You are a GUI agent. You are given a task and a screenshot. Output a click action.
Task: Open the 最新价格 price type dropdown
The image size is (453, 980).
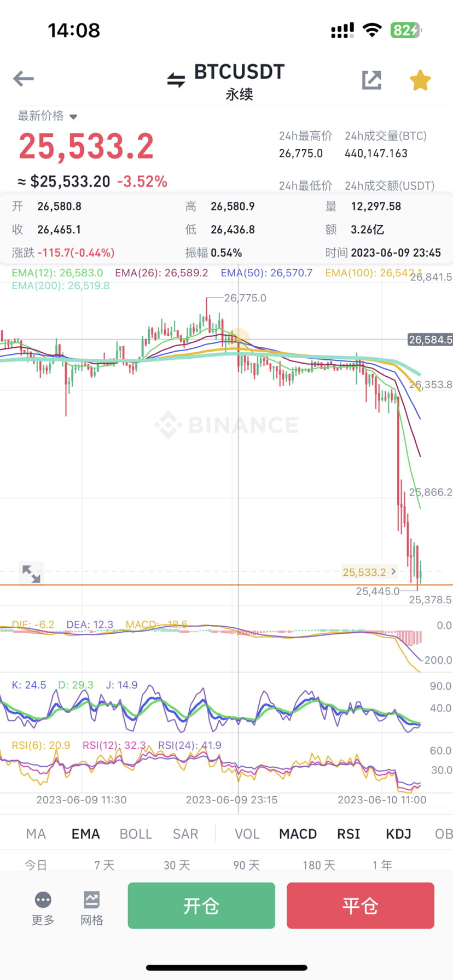click(48, 116)
